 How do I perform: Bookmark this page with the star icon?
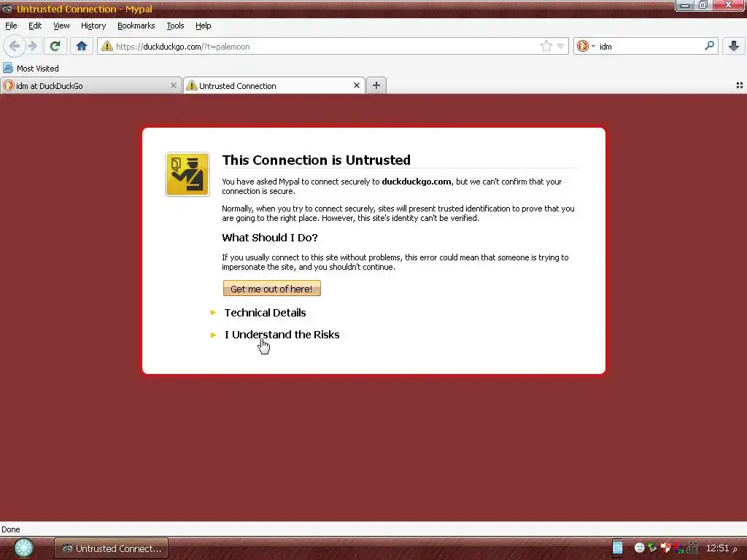pos(546,46)
